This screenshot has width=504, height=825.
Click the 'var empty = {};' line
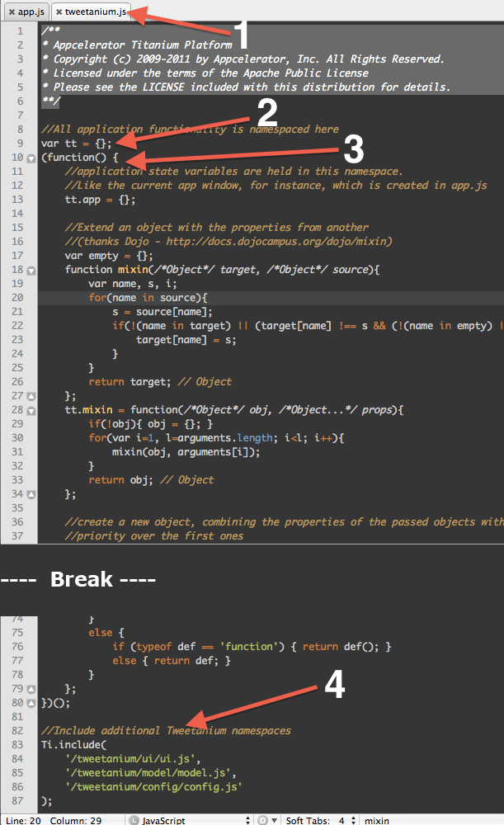click(109, 256)
